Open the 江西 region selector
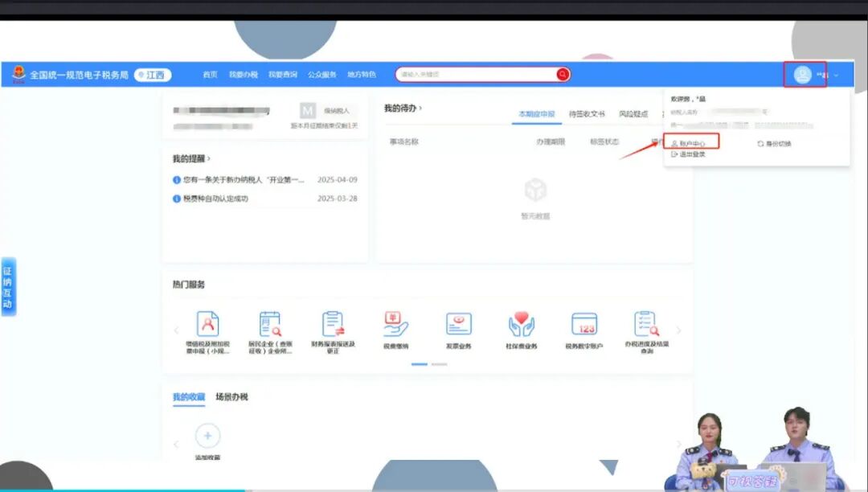Viewport: 868px width, 492px height. click(x=153, y=75)
